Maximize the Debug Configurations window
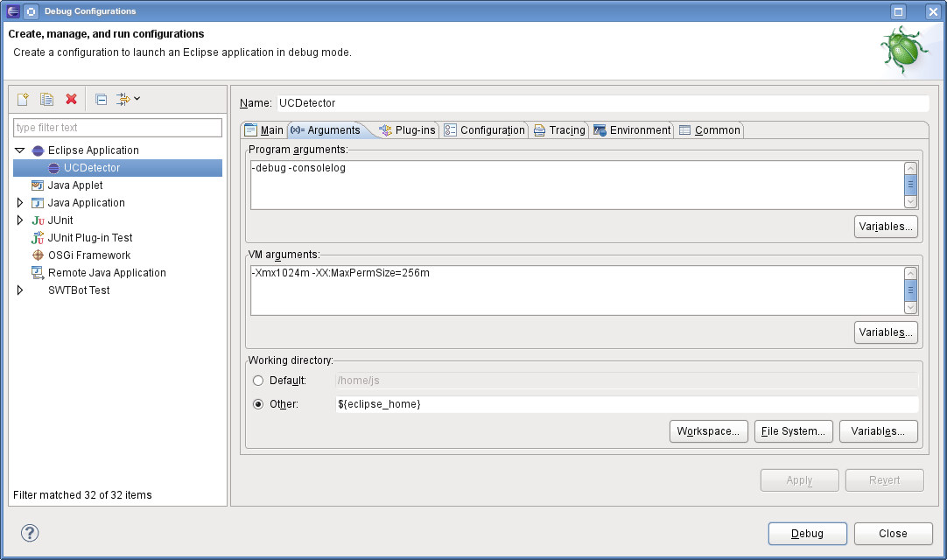 [899, 11]
